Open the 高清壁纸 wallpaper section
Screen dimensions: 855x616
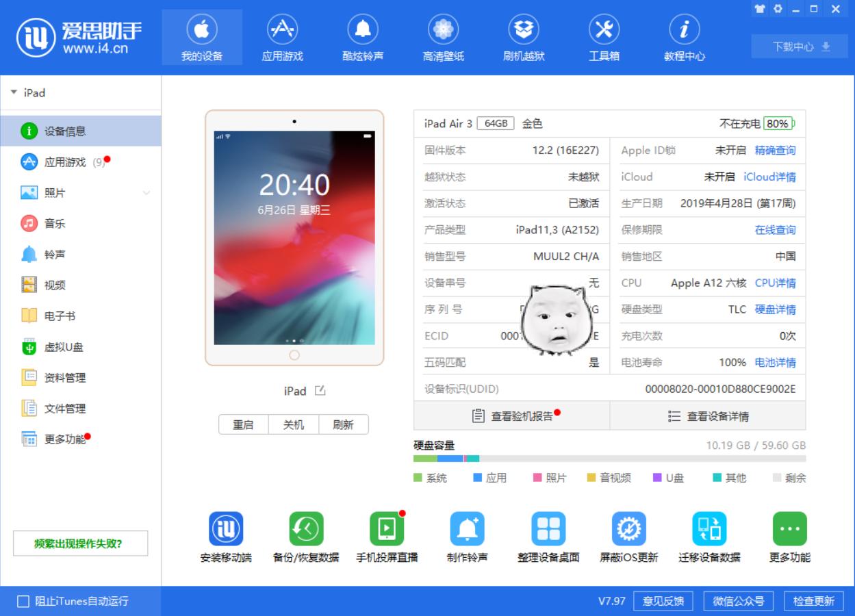444,36
